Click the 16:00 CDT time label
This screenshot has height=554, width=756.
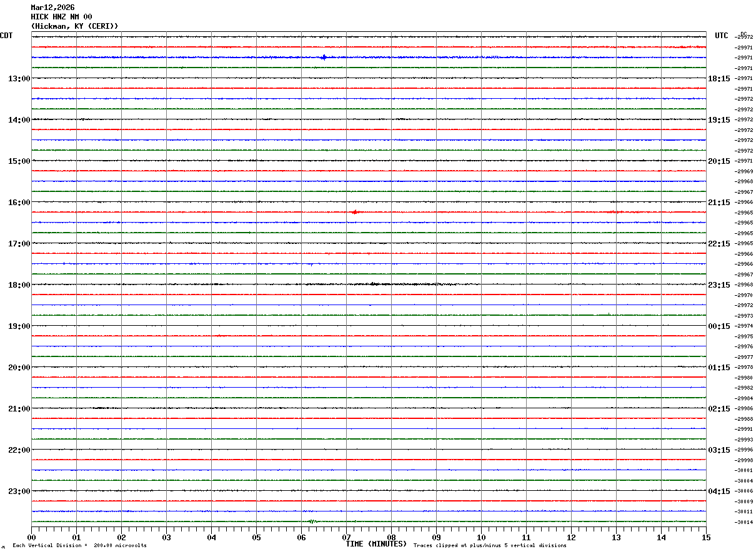[19, 203]
